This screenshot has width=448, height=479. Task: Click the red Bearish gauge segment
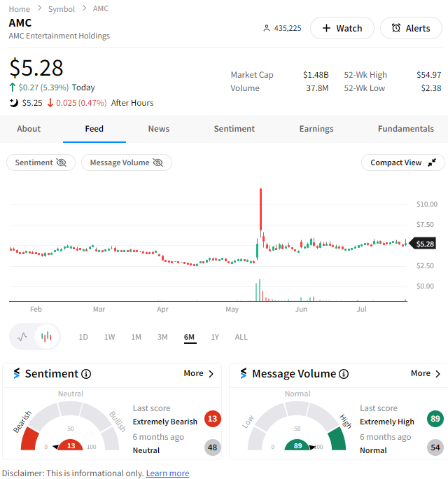(x=30, y=438)
